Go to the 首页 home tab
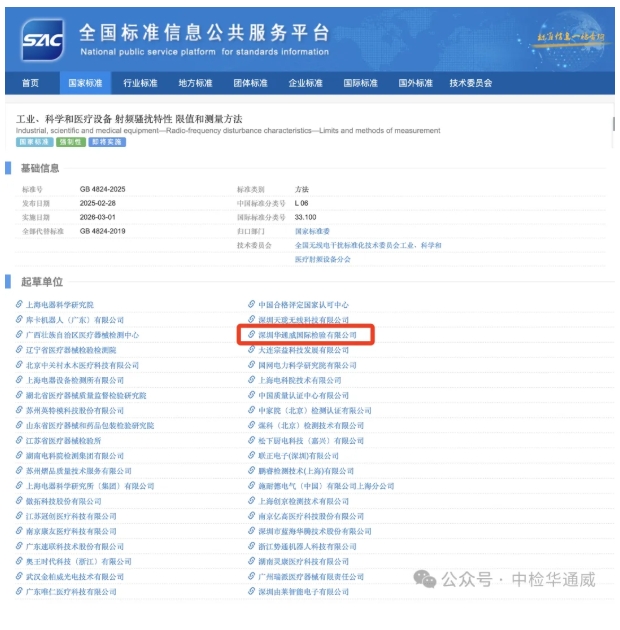Viewport: 620px width, 630px height. coord(30,83)
